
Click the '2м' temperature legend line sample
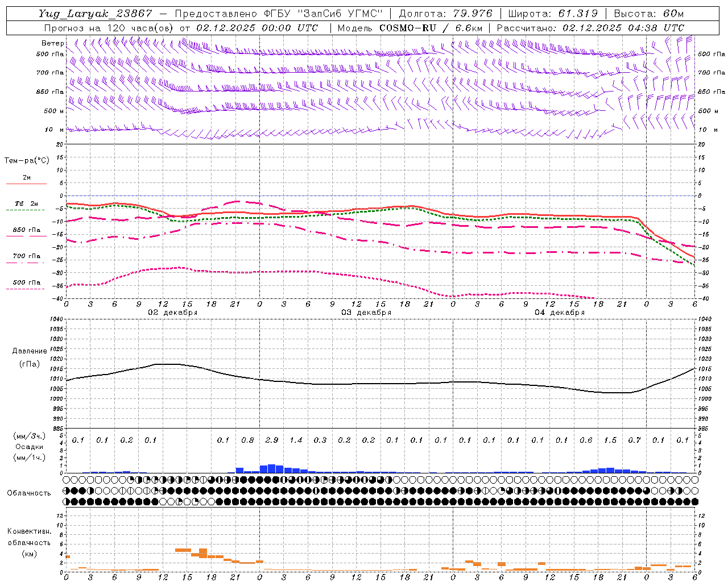coord(26,184)
